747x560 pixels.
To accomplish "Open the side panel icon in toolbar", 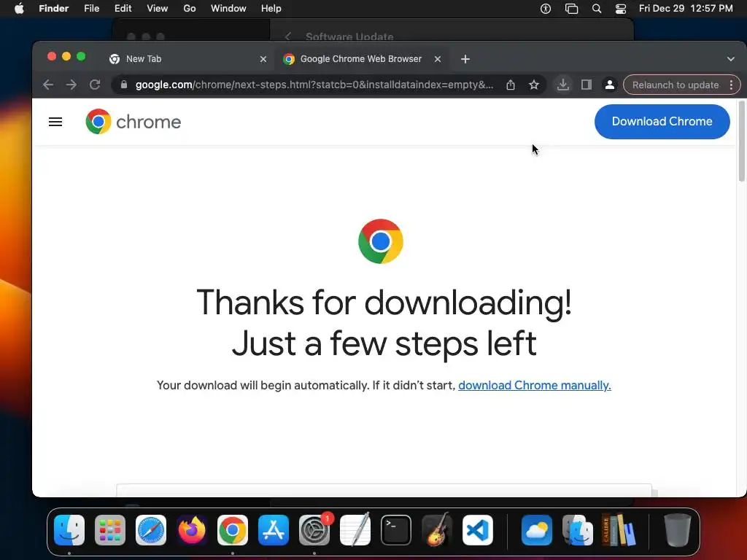I will click(x=587, y=85).
